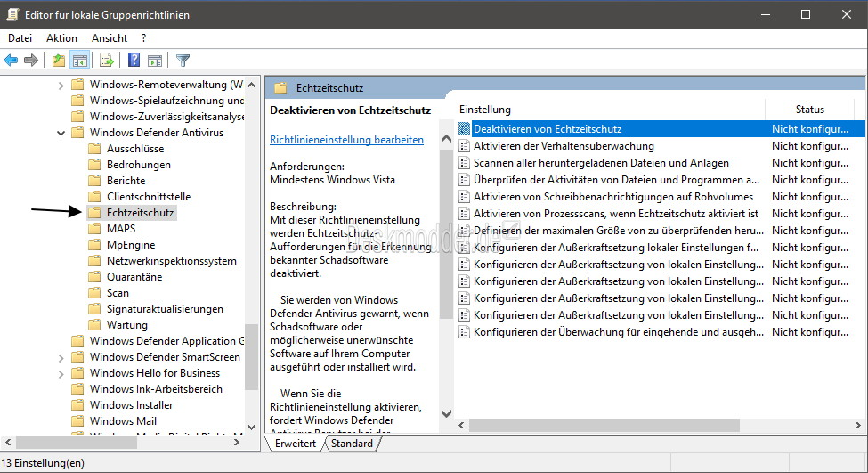Click the up one level folder icon

(58, 60)
